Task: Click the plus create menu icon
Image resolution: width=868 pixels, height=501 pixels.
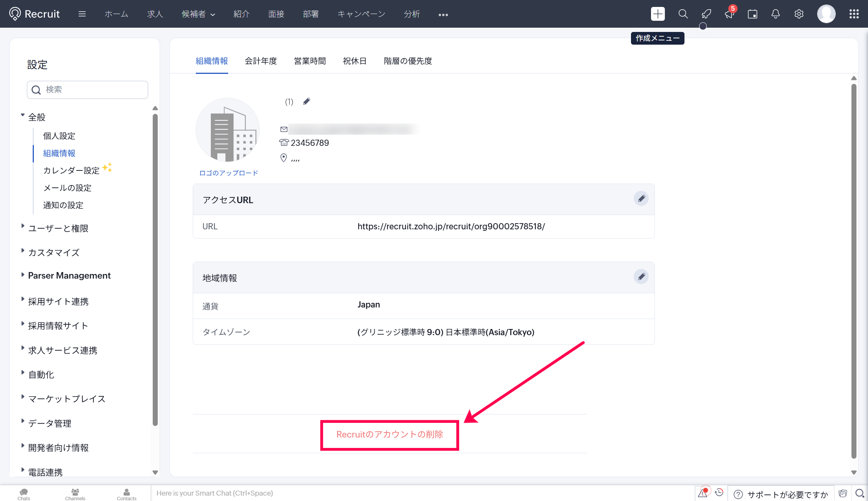Action: pos(658,14)
